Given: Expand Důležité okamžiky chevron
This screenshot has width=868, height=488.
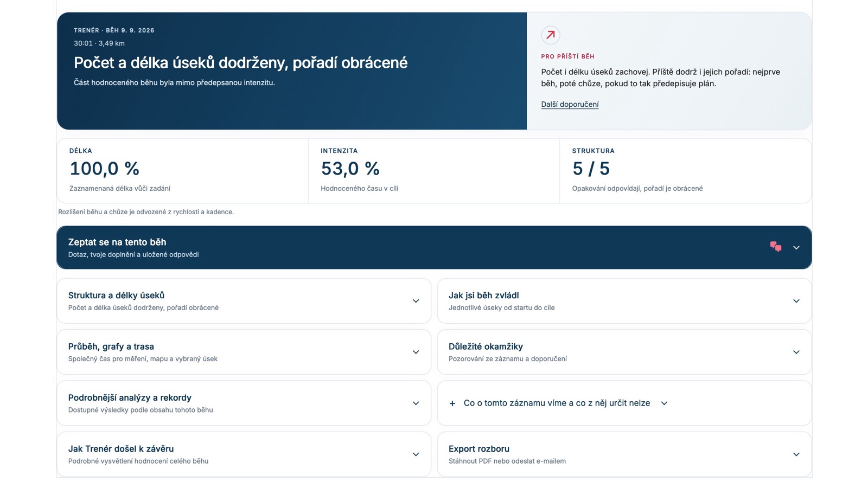Looking at the screenshot, I should tap(796, 352).
